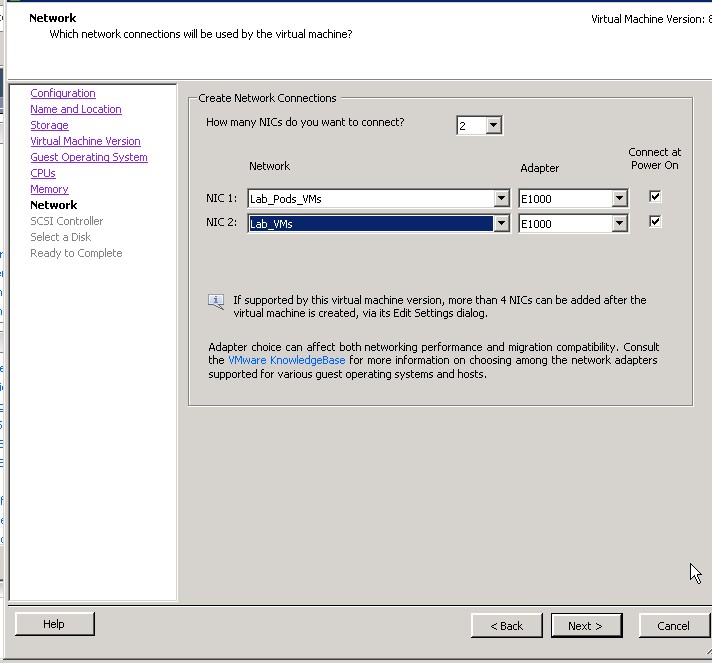
Task: Return to the Memory step
Action: [x=49, y=189]
